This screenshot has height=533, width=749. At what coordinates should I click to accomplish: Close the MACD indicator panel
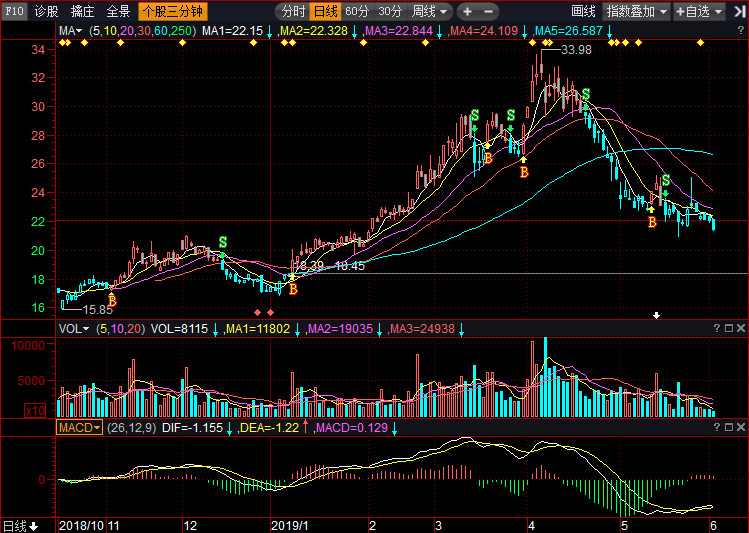740,427
